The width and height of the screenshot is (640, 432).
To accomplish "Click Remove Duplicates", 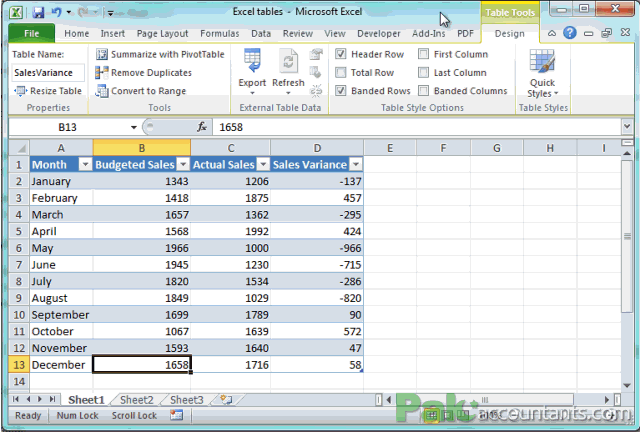I will pyautogui.click(x=144, y=73).
